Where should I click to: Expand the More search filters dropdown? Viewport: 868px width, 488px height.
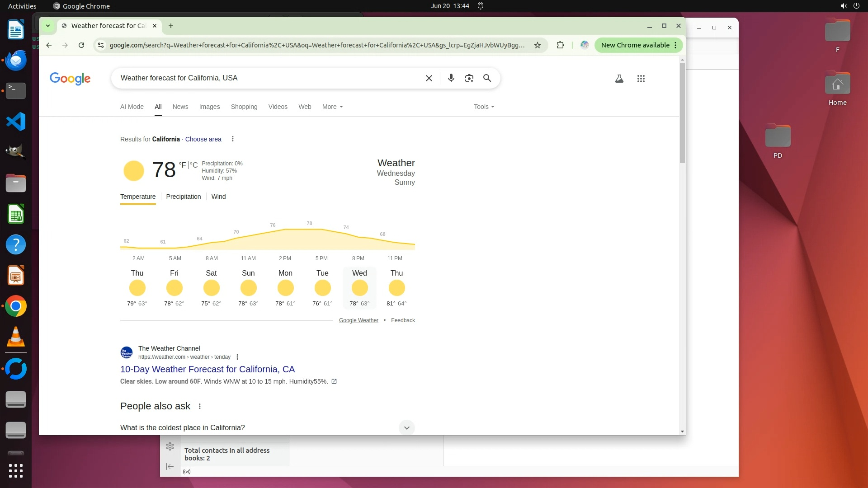point(332,107)
